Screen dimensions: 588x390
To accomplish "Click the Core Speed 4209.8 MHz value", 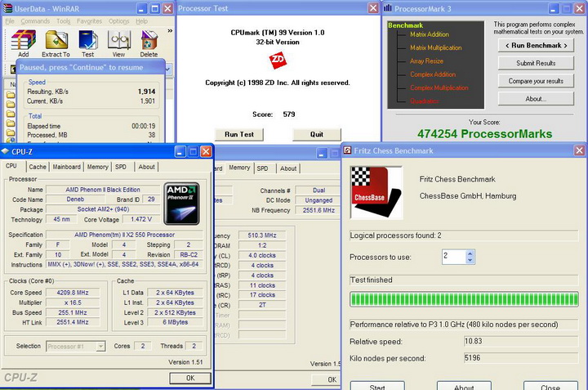I will click(x=73, y=293).
